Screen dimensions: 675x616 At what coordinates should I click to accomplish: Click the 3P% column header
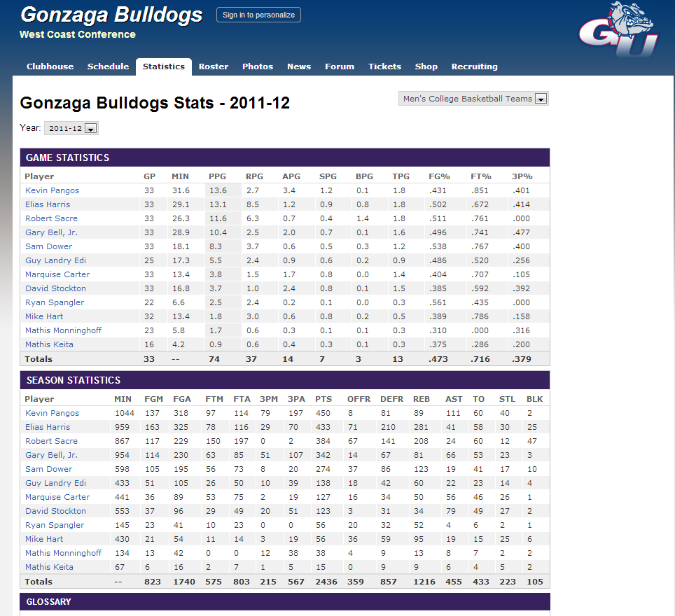pyautogui.click(x=522, y=176)
